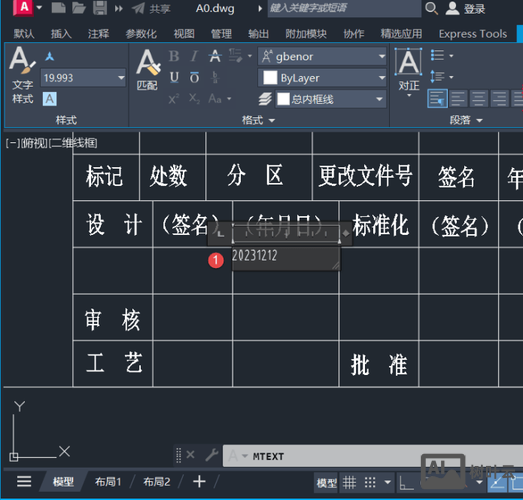
Task: Click the Open folder icon
Action: tap(79, 8)
